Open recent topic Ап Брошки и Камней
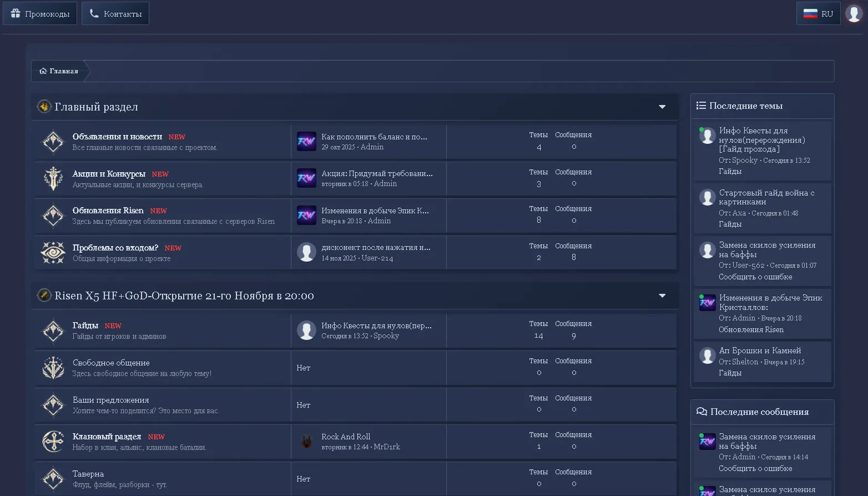Image resolution: width=868 pixels, height=496 pixels. 760,350
